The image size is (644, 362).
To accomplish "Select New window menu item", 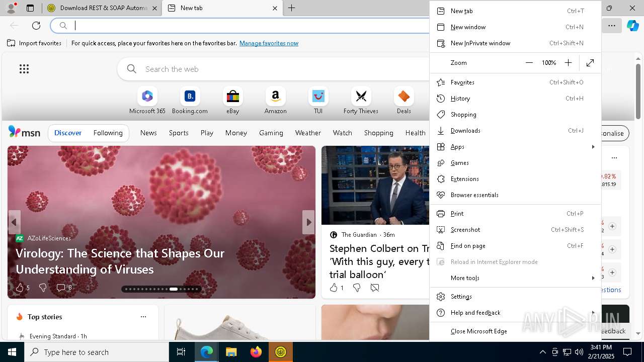I will [515, 27].
